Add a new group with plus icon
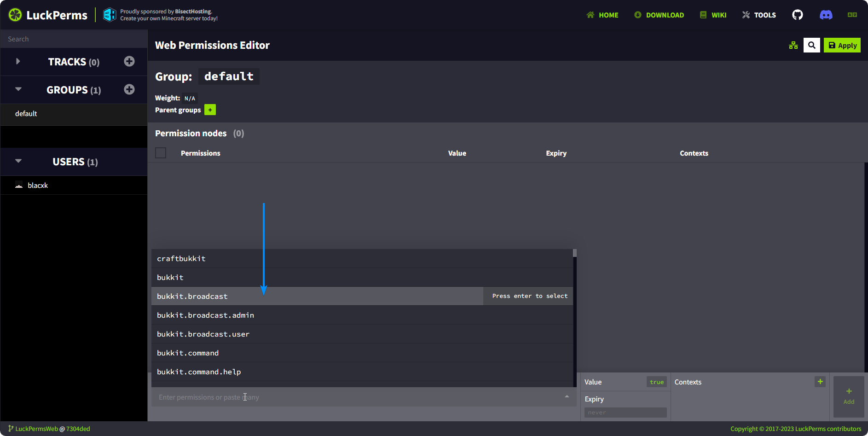This screenshot has height=436, width=868. coord(129,89)
